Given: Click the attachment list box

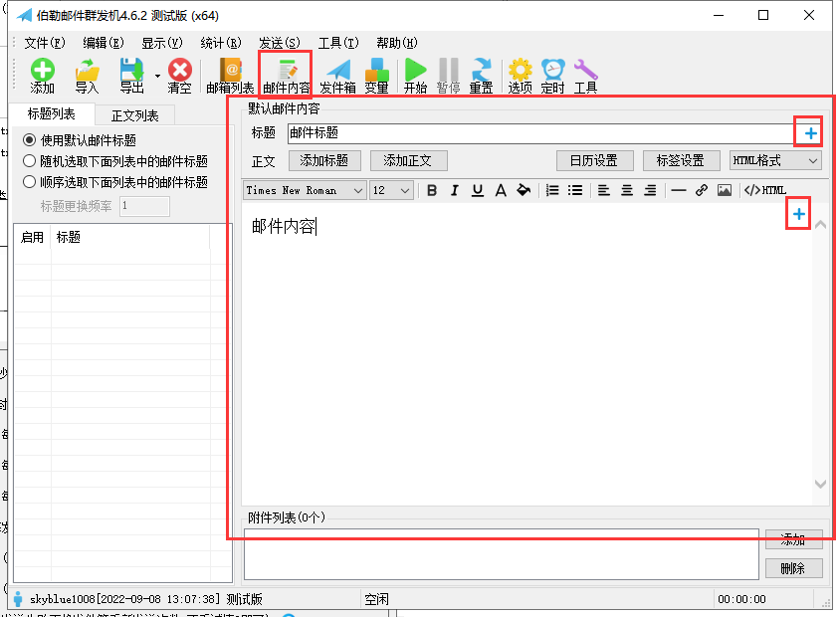Looking at the screenshot, I should 502,554.
